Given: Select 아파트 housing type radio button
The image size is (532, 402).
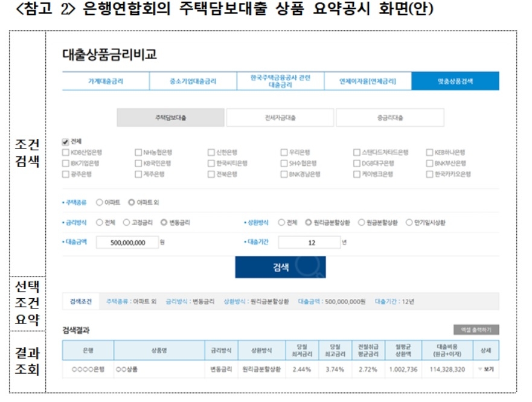Looking at the screenshot, I should pos(100,203).
